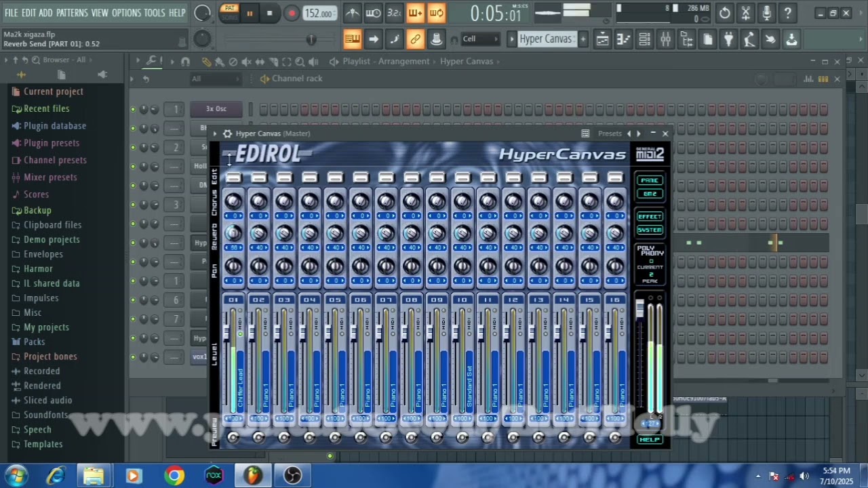Image resolution: width=868 pixels, height=488 pixels.
Task: Open the Cell snap dropdown
Action: pos(480,39)
